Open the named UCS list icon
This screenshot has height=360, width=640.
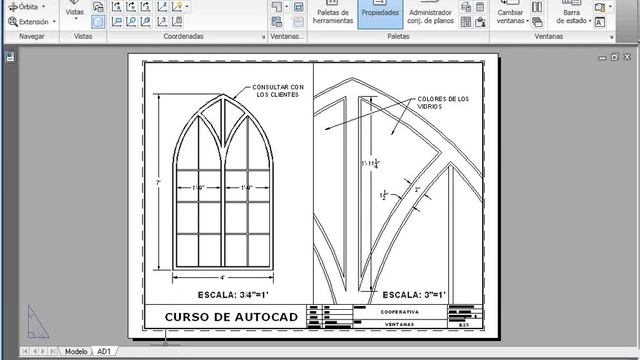(177, 22)
